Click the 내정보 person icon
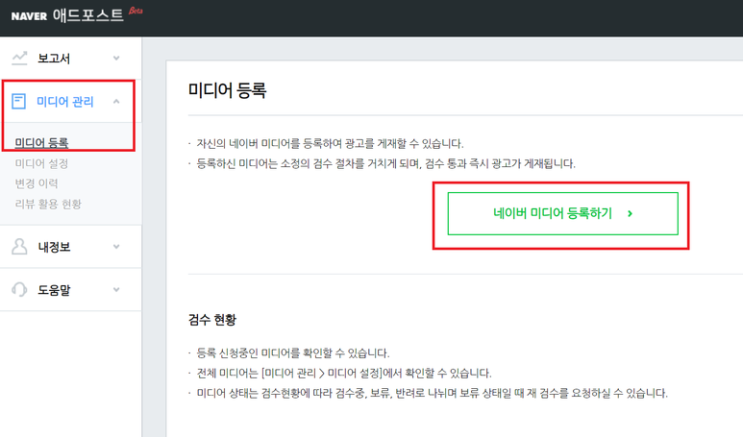The height and width of the screenshot is (437, 743). [19, 246]
